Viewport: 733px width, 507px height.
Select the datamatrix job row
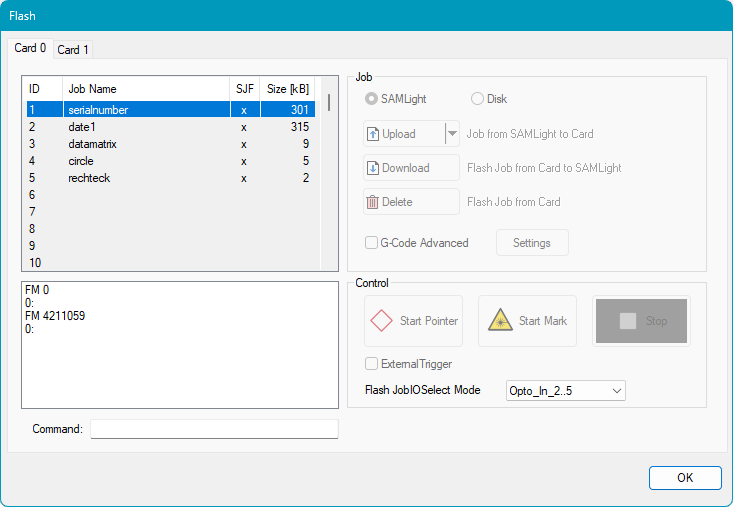pyautogui.click(x=171, y=144)
